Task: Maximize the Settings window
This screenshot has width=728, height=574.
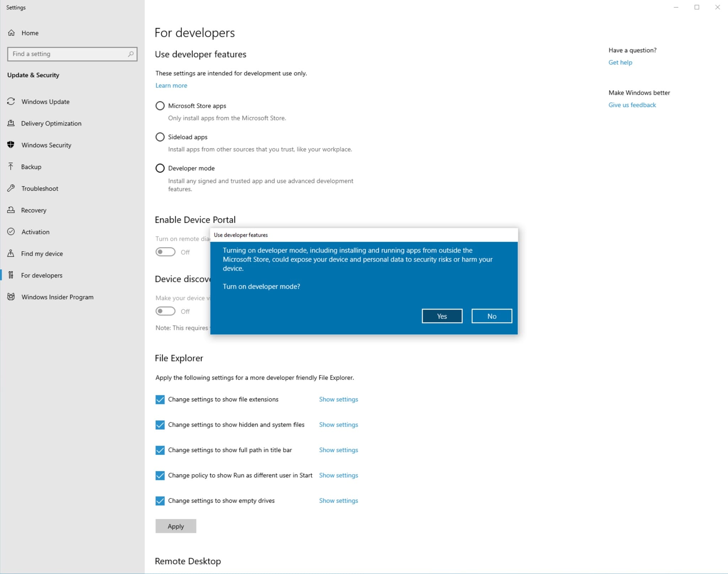Action: (x=697, y=7)
